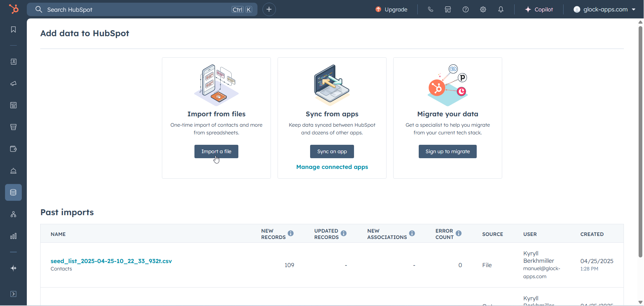Screen dimensions: 644x306
Task: Click the Error Count info icon
Action: [459, 233]
